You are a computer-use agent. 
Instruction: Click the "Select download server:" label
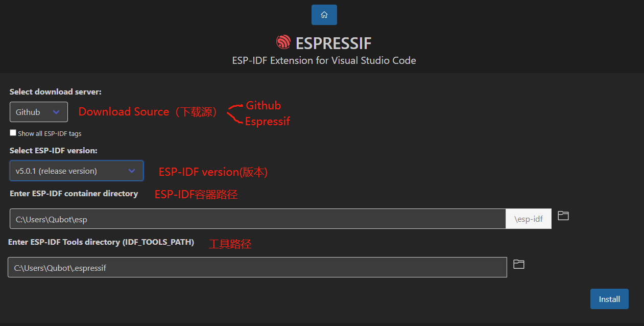(56, 92)
